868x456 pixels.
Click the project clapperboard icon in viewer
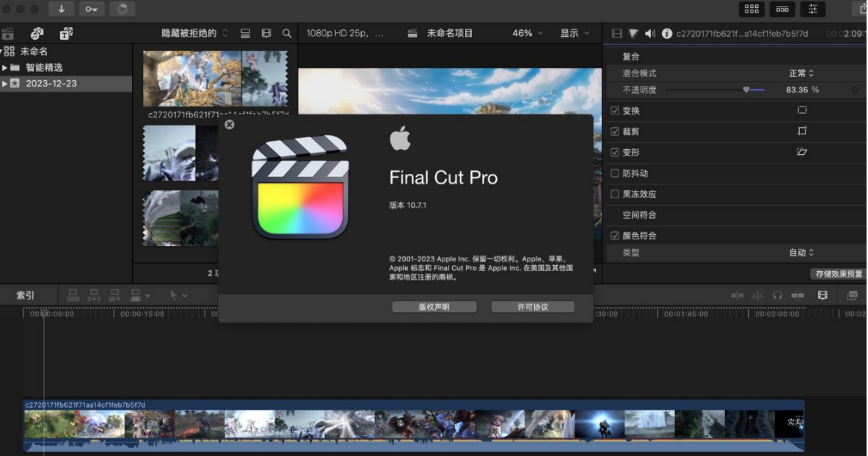412,33
